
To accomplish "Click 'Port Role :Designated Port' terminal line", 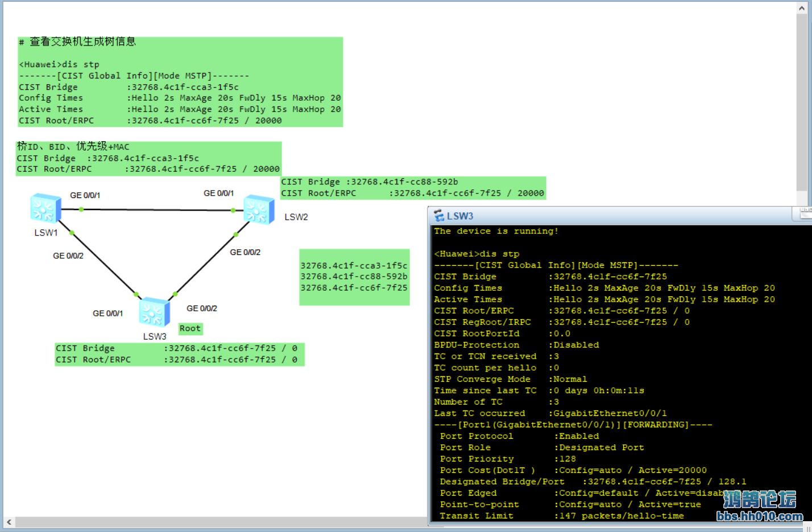I will [x=542, y=447].
